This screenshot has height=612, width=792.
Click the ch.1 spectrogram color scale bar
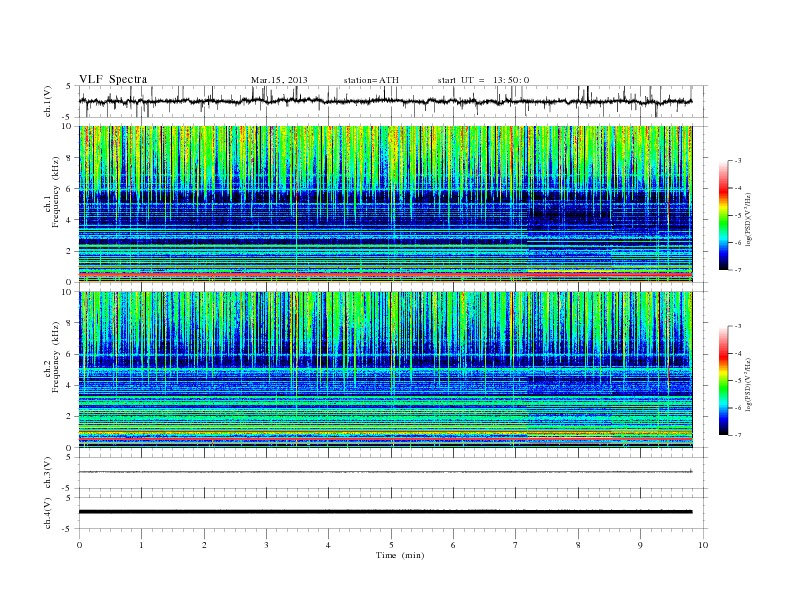pos(723,215)
